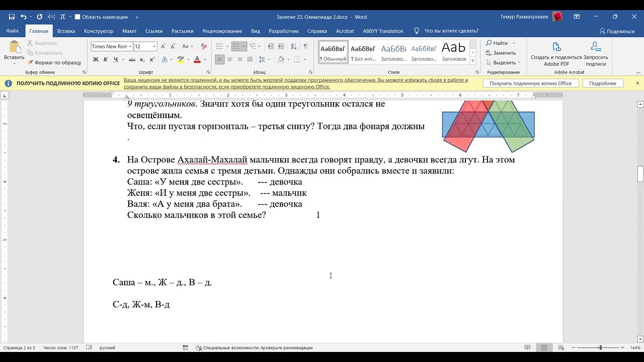Apply yellow text highlight color
The image size is (644, 362).
180,59
